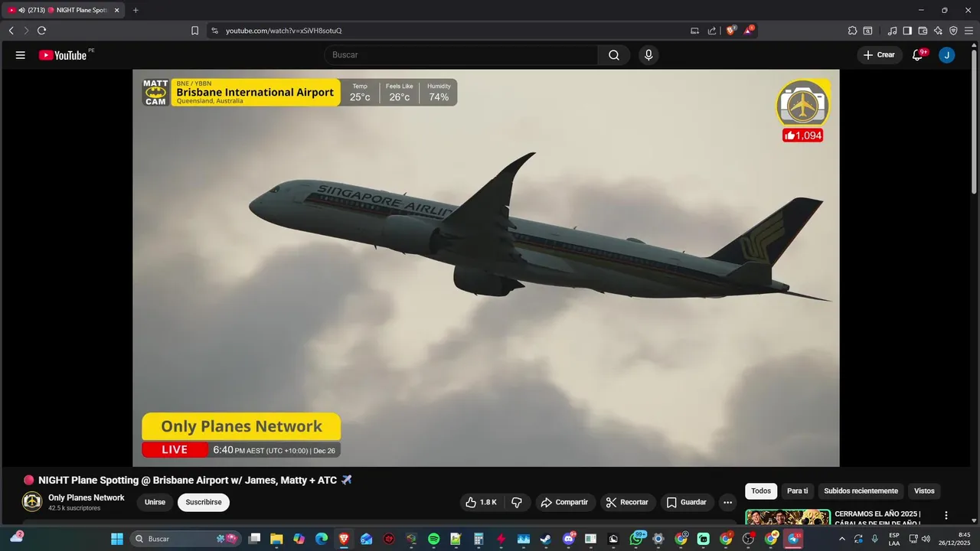Open Spotify from the taskbar
The height and width of the screenshot is (551, 980).
point(434,539)
